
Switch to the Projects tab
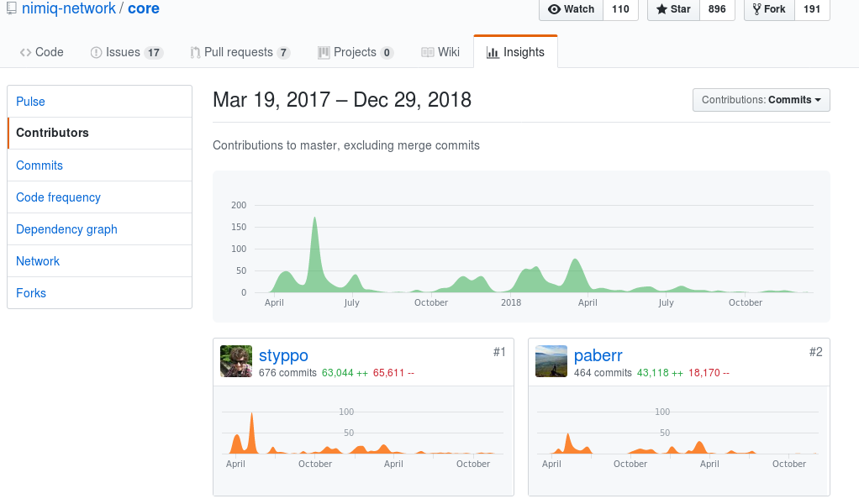point(356,52)
